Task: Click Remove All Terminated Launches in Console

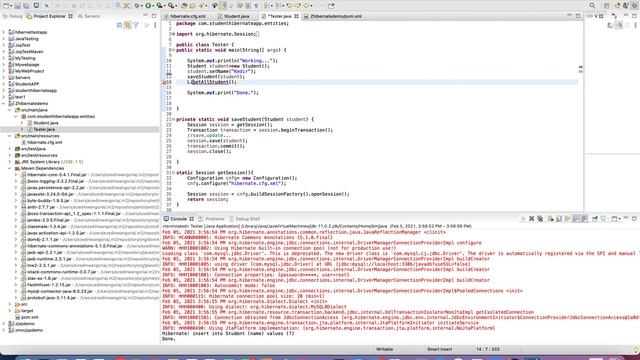Action: point(540,219)
